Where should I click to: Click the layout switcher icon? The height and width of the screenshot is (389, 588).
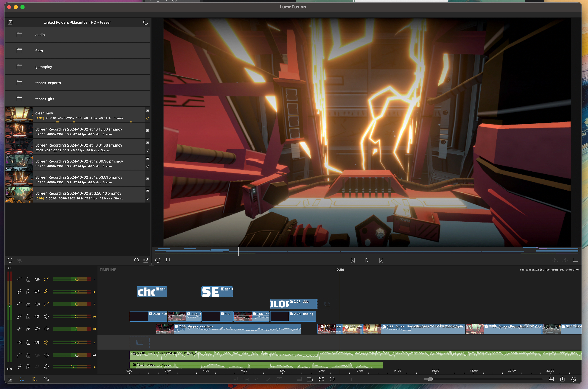point(551,379)
